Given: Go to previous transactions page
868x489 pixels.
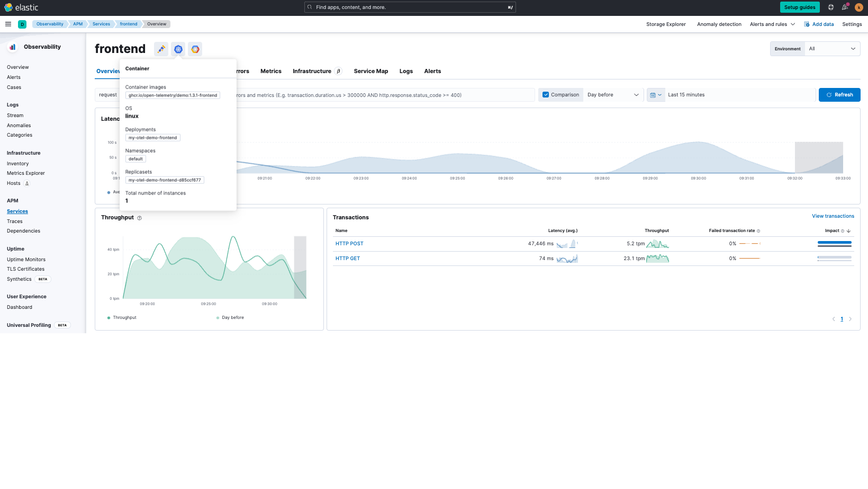Looking at the screenshot, I should coord(834,319).
